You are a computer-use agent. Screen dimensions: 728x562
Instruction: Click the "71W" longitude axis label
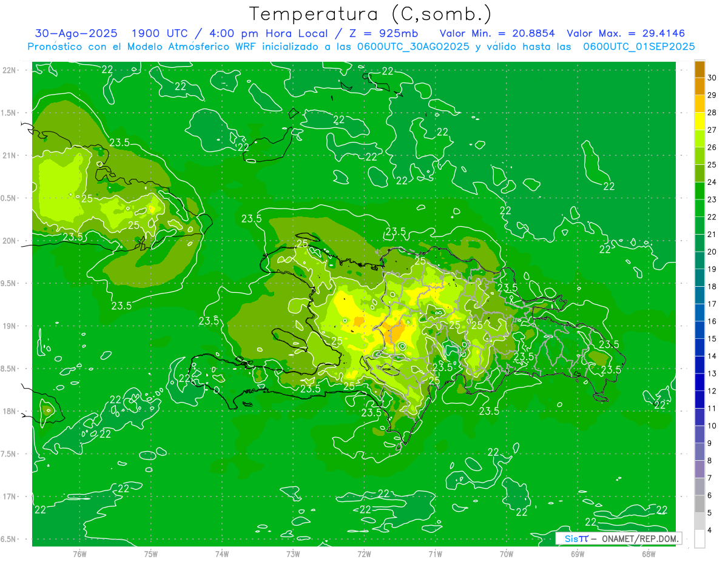(435, 554)
